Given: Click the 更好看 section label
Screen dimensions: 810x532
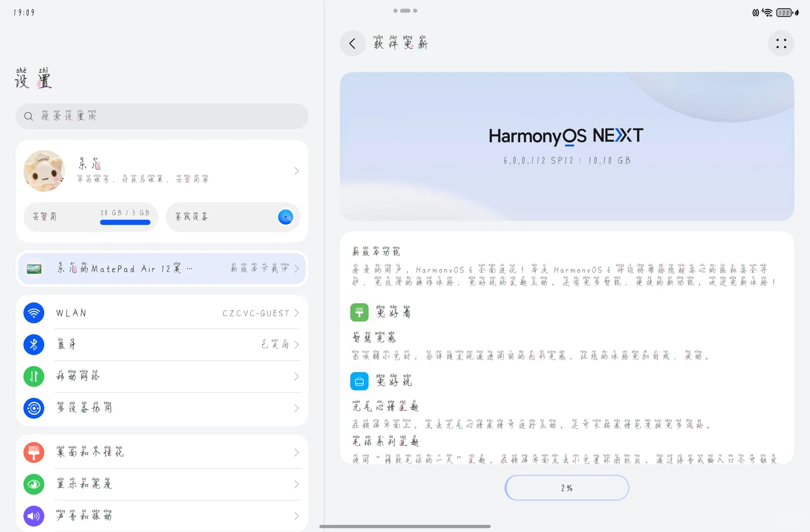Looking at the screenshot, I should (x=393, y=312).
